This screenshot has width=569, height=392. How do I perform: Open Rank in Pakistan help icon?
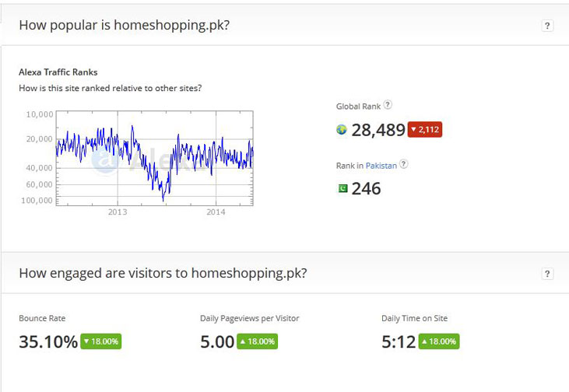point(403,165)
